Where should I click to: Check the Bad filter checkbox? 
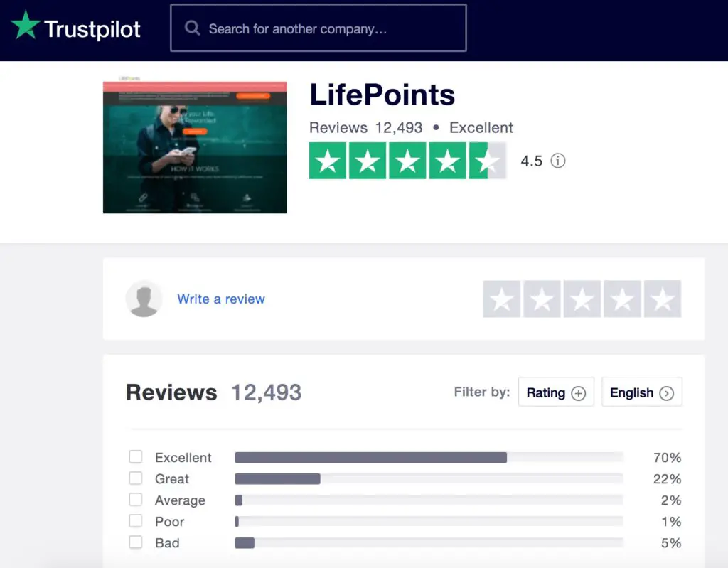(136, 542)
